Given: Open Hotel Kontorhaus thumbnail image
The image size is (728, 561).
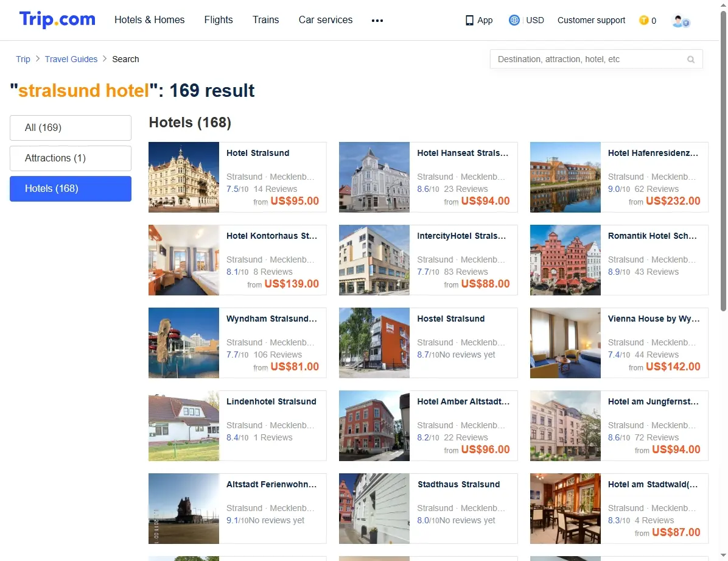Looking at the screenshot, I should point(183,260).
